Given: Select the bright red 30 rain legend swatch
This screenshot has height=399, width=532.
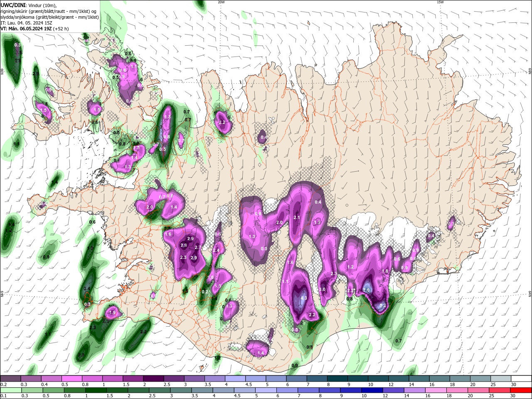Looking at the screenshot, I should (521, 390).
